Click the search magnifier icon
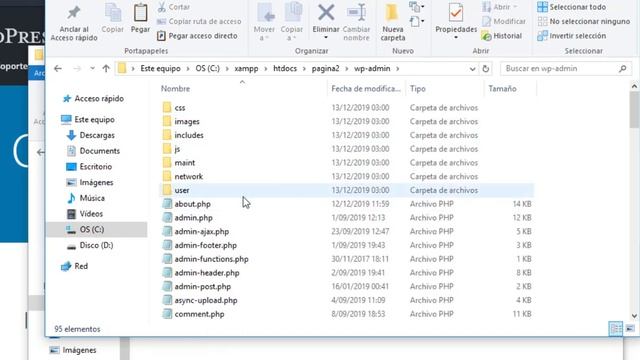The width and height of the screenshot is (640, 360). (x=622, y=69)
